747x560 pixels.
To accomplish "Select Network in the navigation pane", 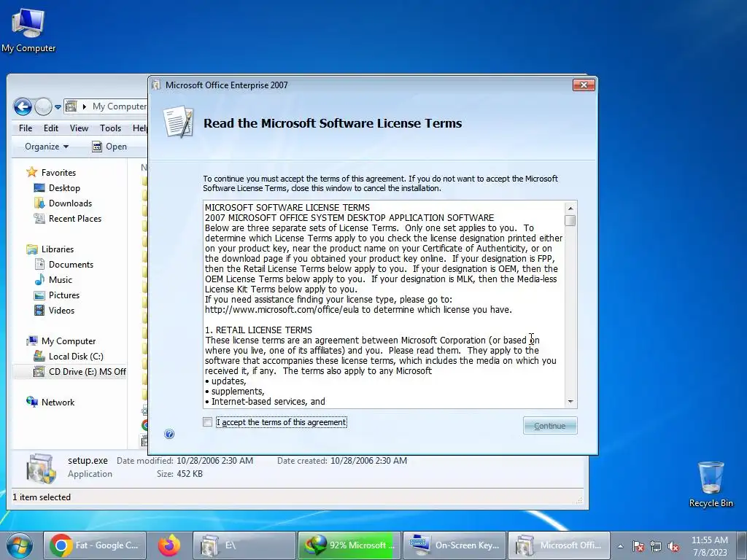I will tap(58, 402).
